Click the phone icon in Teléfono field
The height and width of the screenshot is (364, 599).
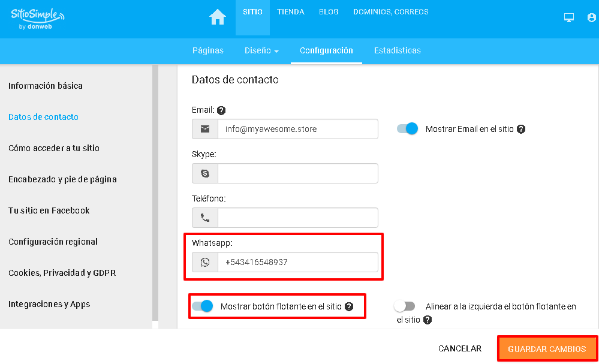click(x=205, y=218)
